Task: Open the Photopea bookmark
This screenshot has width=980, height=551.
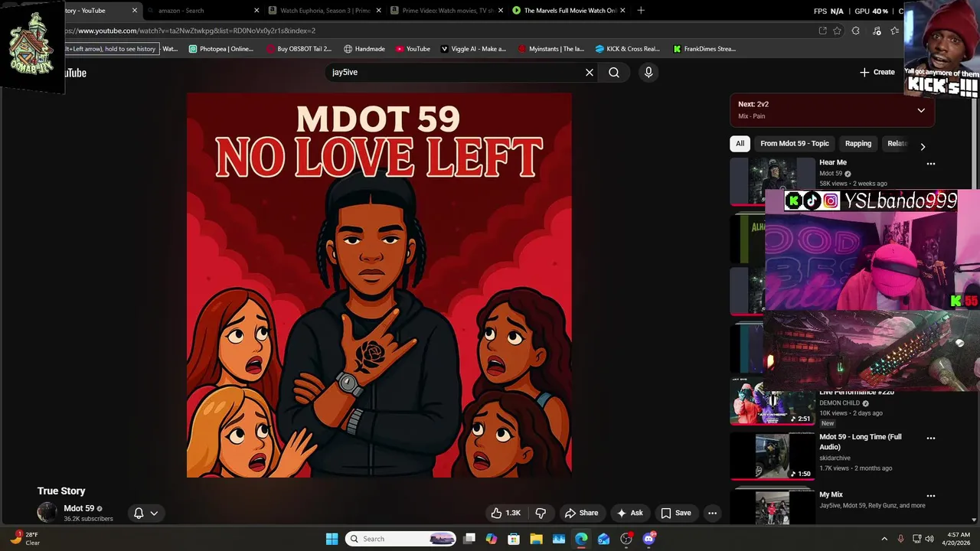Action: coord(220,49)
